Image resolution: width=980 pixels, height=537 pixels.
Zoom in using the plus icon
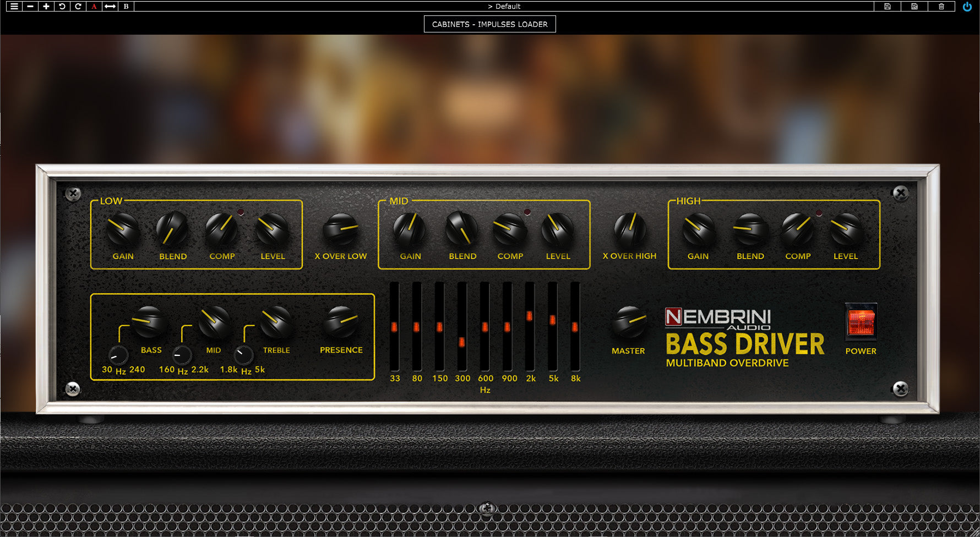click(46, 6)
